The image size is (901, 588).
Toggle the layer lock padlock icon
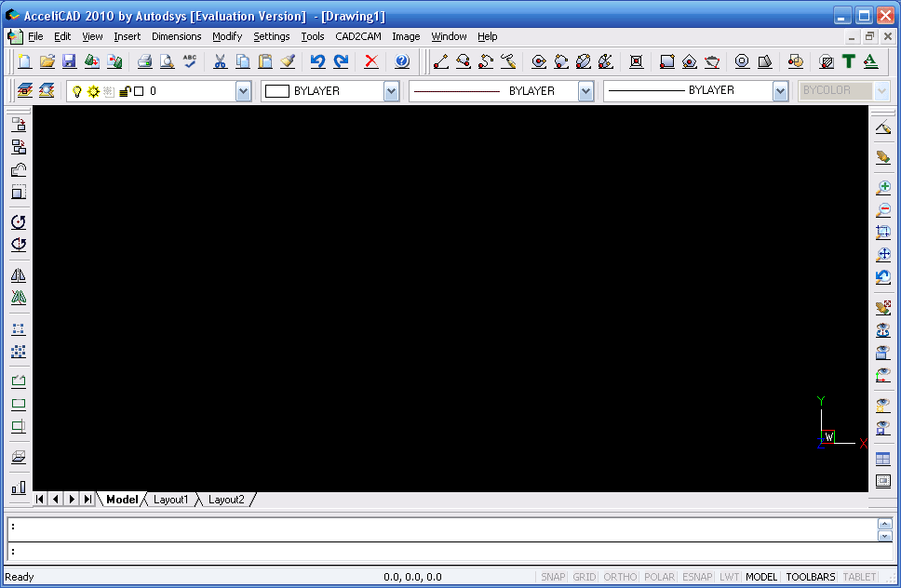pyautogui.click(x=125, y=91)
